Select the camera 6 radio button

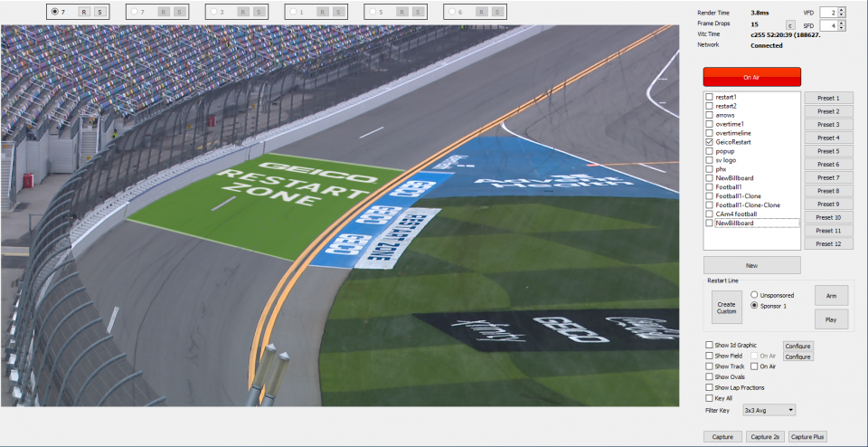[x=452, y=12]
